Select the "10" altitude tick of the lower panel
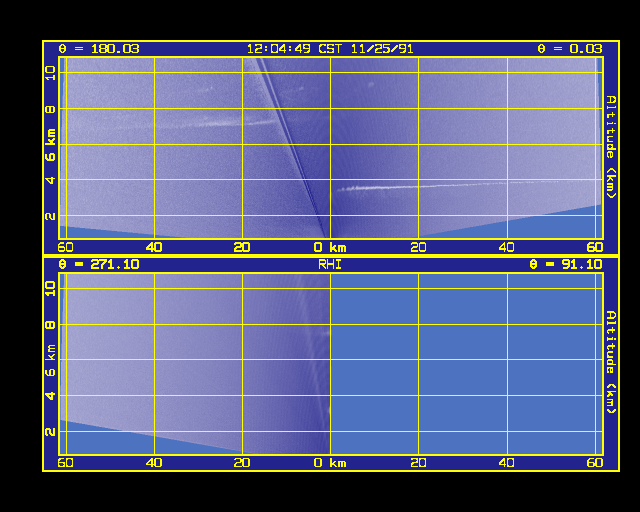Screen dimensions: 640x512 coord(51,288)
